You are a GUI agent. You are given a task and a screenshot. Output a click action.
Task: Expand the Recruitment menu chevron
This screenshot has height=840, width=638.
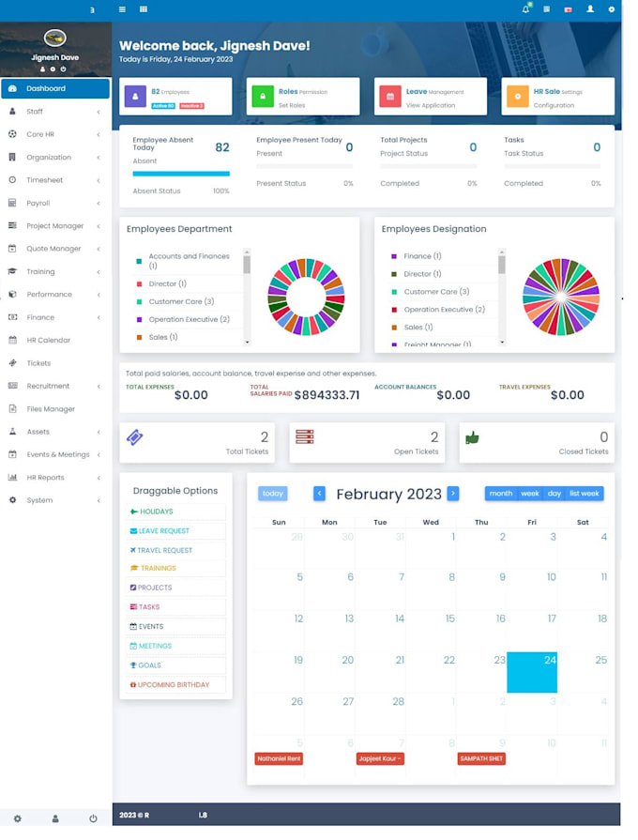[99, 387]
